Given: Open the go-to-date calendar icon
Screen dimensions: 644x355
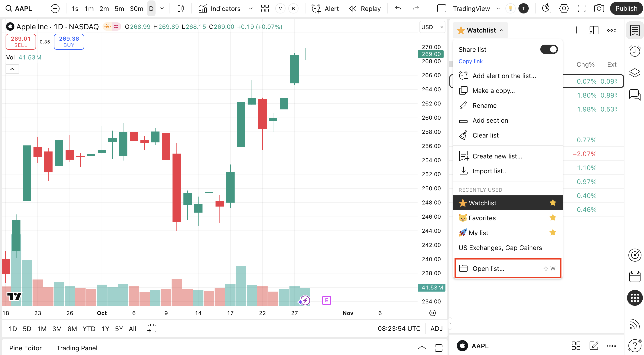Looking at the screenshot, I should coord(152,329).
